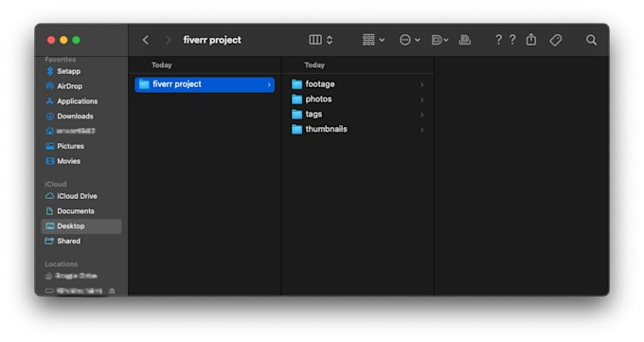Image resolution: width=644 pixels, height=342 pixels.
Task: Click the Favorites sidebar heading
Action: tap(61, 60)
